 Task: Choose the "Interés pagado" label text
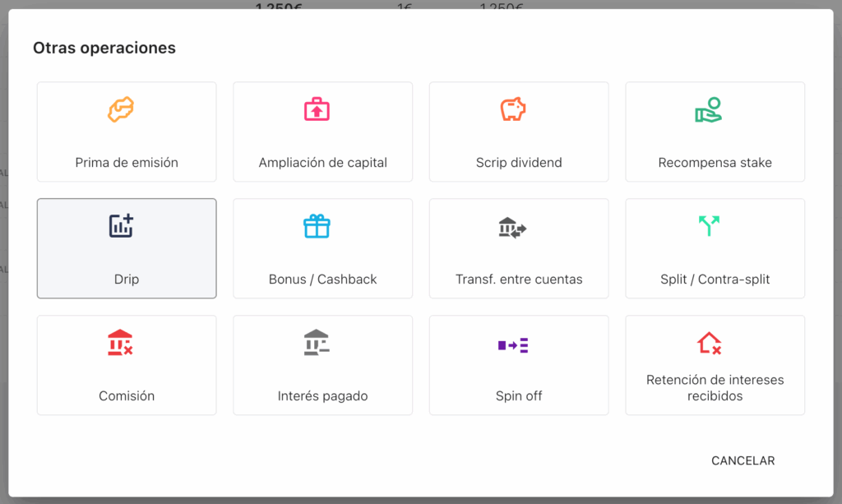323,396
